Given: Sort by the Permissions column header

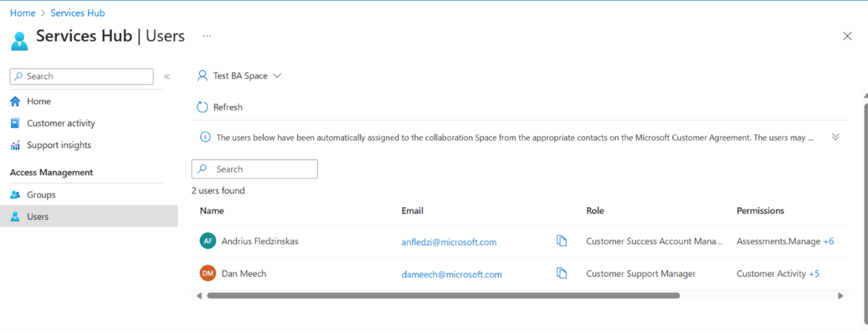Looking at the screenshot, I should pos(761,211).
